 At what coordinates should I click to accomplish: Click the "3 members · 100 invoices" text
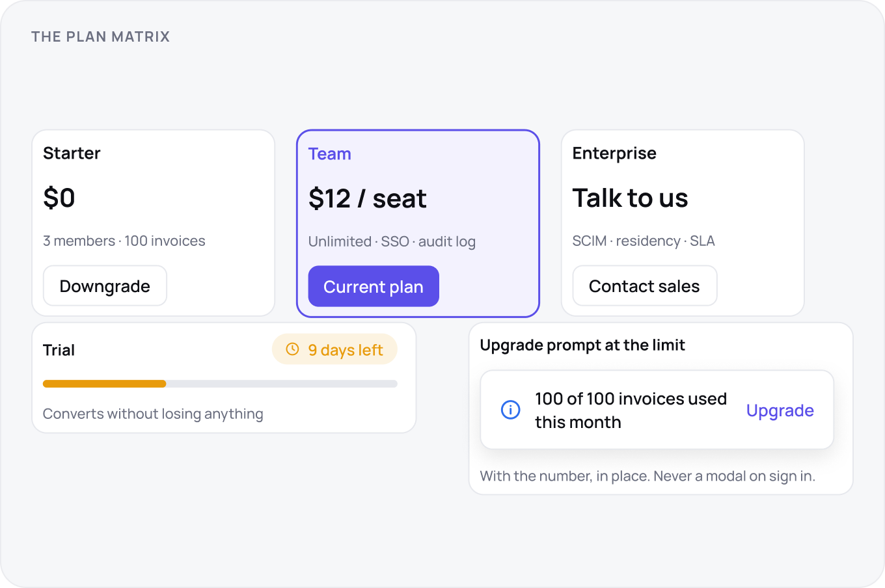[124, 241]
